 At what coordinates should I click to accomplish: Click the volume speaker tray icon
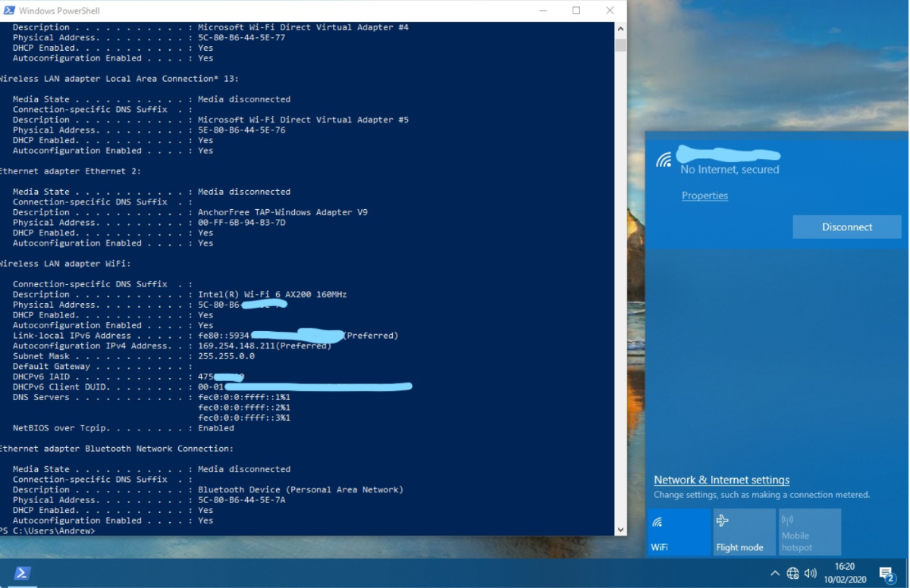[811, 574]
